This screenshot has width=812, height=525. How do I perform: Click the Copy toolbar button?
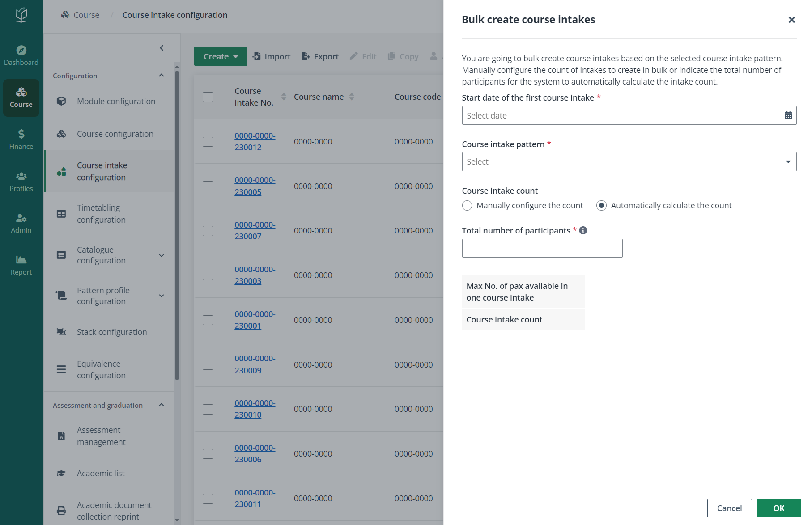coord(403,56)
